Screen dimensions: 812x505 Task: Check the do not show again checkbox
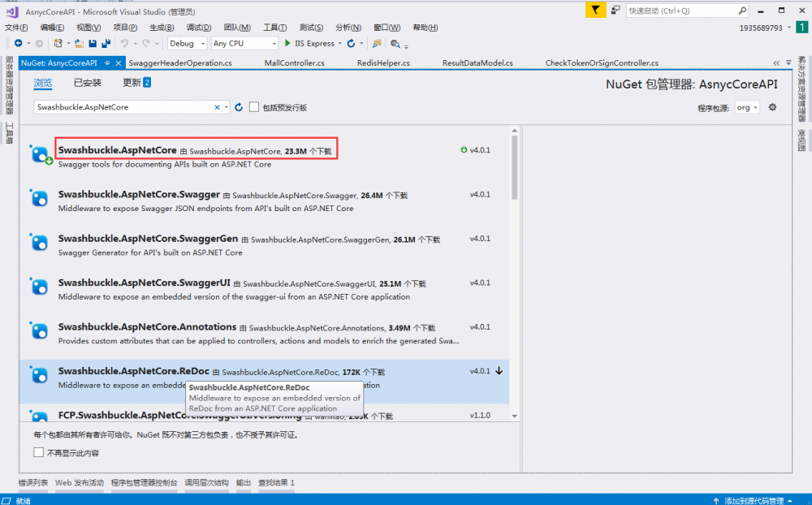[39, 452]
